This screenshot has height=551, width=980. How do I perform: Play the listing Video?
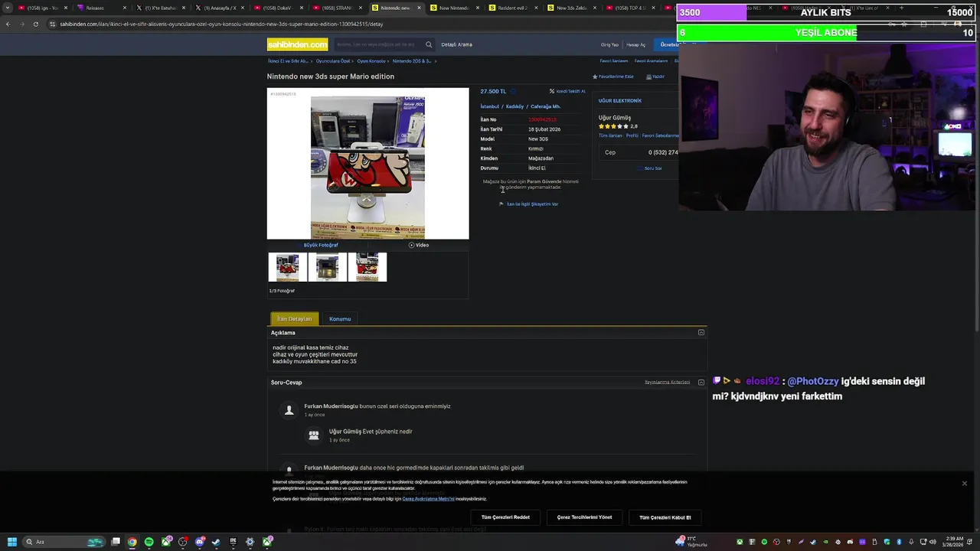point(419,245)
